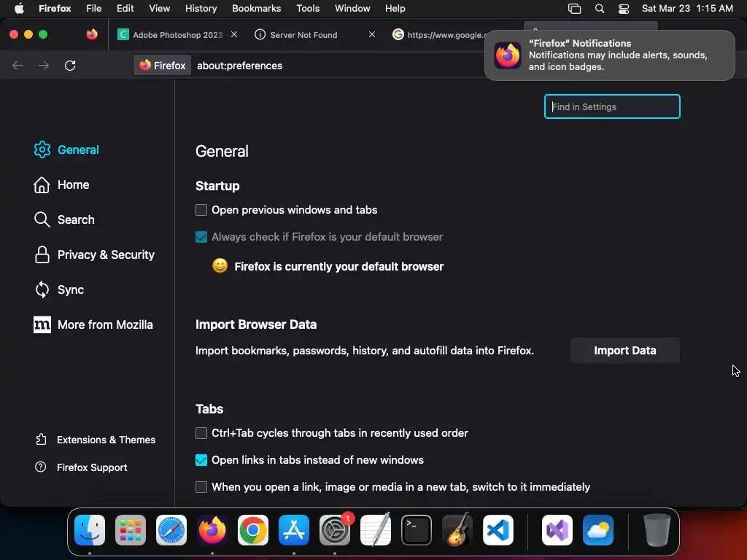The image size is (747, 560).
Task: Launch GarageBand from the Dock
Action: [457, 530]
